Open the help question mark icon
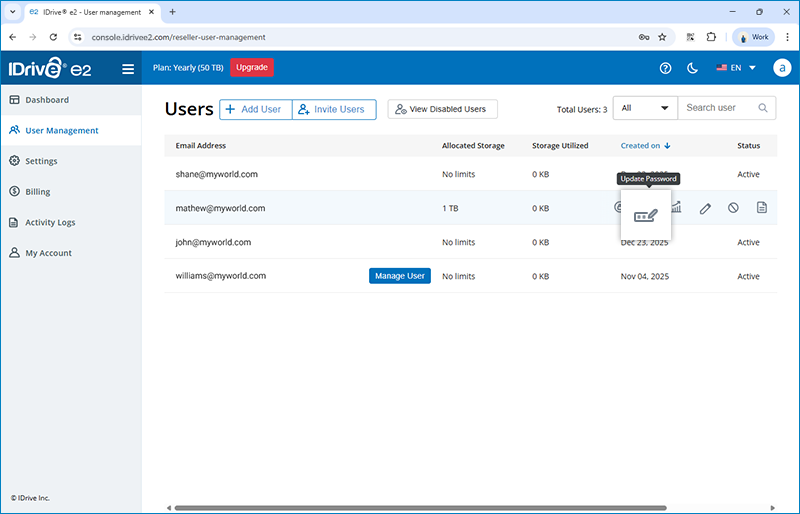 tap(666, 68)
